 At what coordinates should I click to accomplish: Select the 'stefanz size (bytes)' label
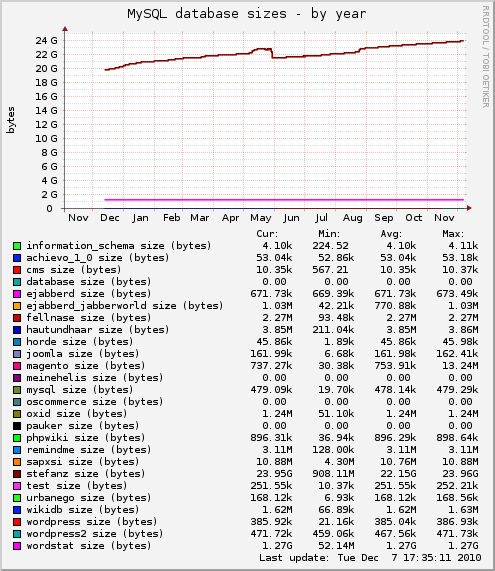point(86,474)
